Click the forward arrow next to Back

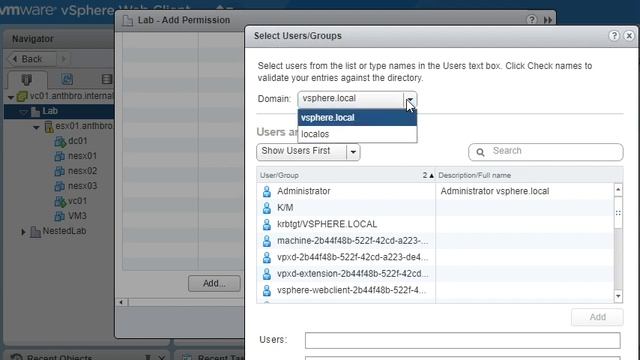pos(64,59)
